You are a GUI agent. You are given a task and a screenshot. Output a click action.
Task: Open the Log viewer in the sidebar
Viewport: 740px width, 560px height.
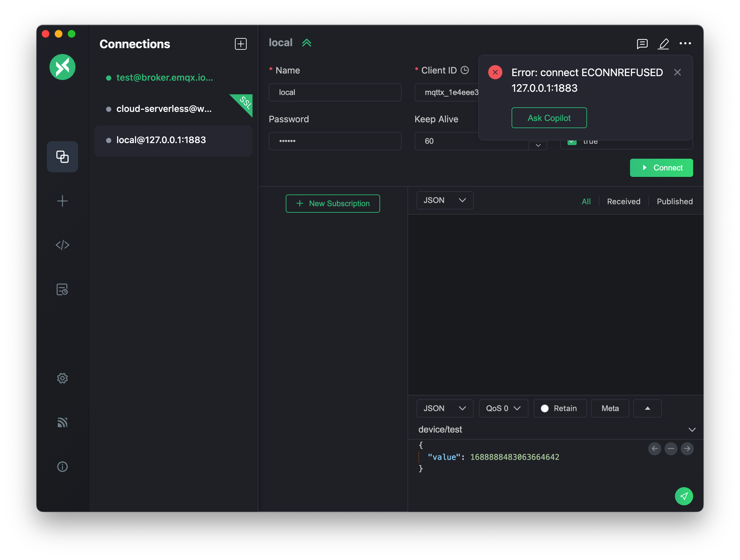point(62,289)
